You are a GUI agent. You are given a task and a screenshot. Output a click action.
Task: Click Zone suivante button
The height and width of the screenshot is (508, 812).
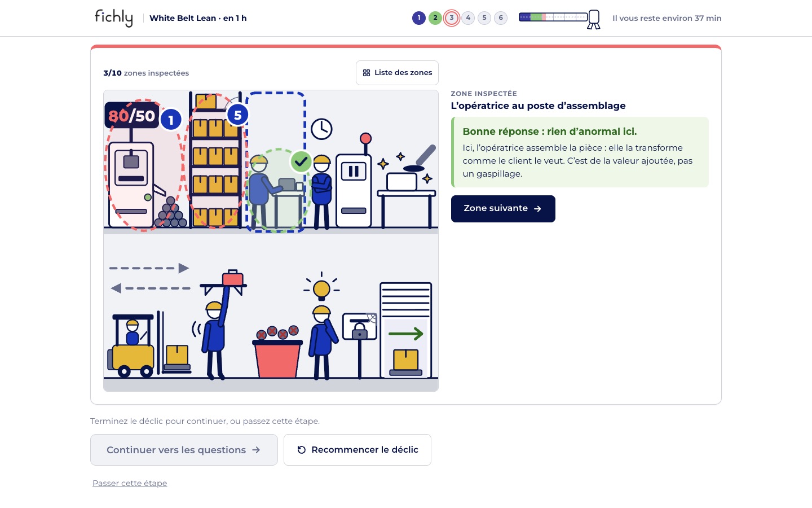(x=503, y=209)
